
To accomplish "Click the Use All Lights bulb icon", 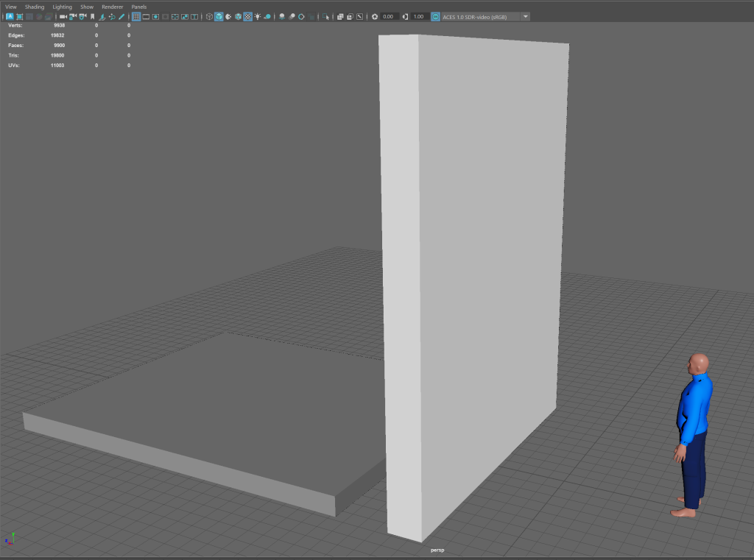I will 258,16.
